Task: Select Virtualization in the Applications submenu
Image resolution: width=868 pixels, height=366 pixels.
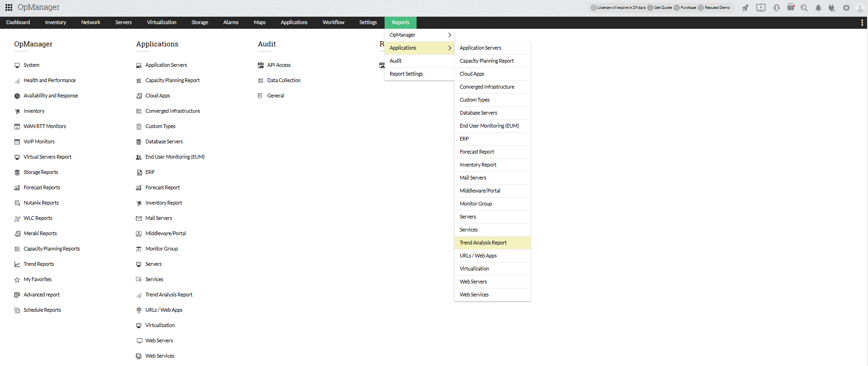Action: (493, 269)
